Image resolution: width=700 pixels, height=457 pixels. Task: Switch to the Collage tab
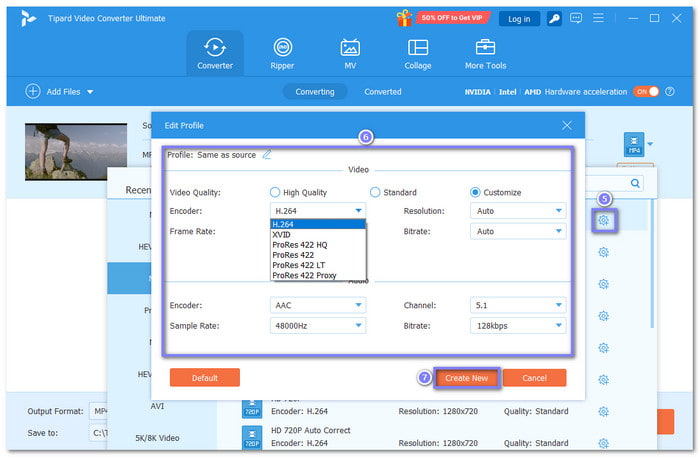point(418,54)
